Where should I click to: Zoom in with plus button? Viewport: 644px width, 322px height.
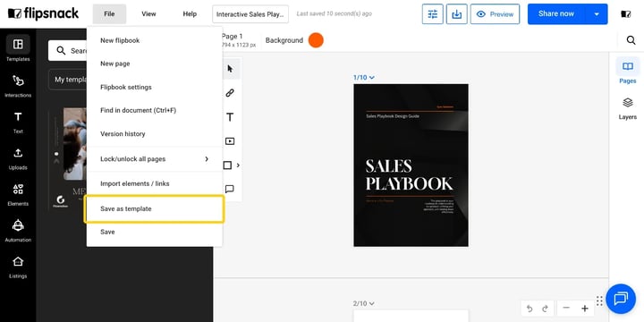[585, 308]
